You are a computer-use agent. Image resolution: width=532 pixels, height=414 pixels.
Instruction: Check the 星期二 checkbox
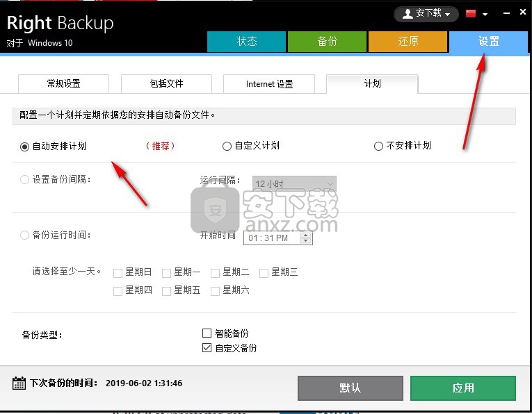click(x=215, y=273)
